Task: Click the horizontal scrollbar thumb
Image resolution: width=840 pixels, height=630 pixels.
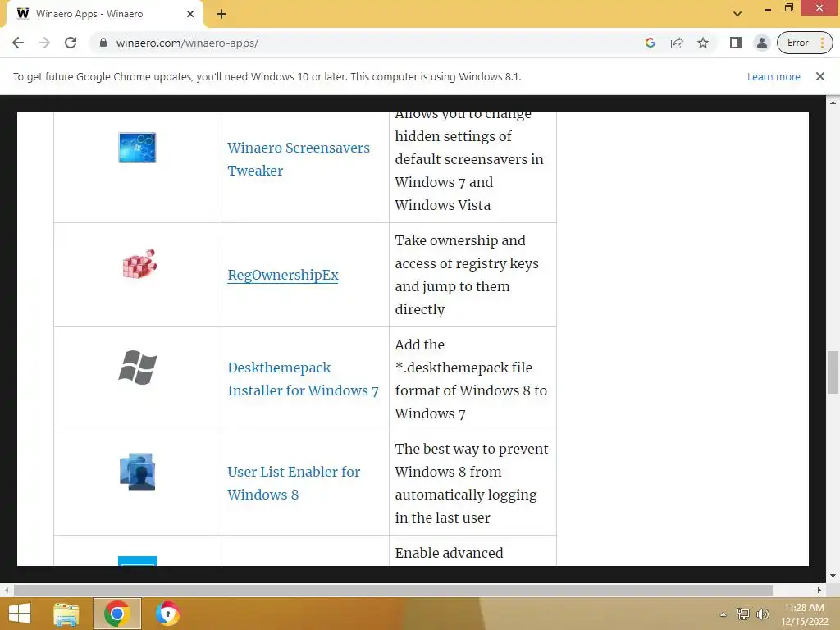Action: 393,590
